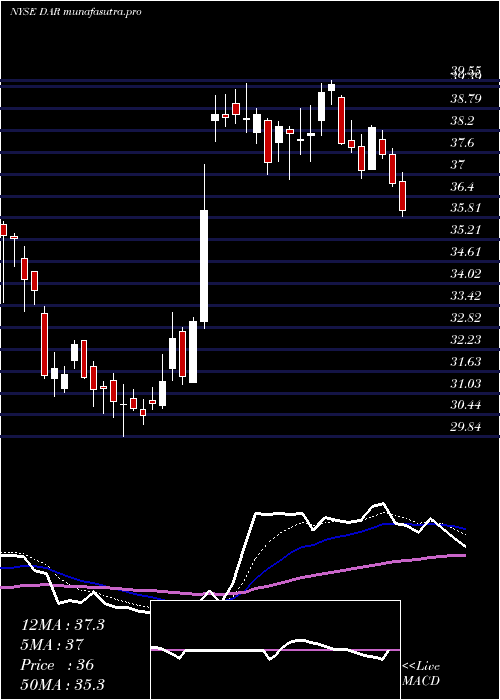This screenshot has width=500, height=700.
Task: Select the 34.61 price label
Action: point(466,252)
